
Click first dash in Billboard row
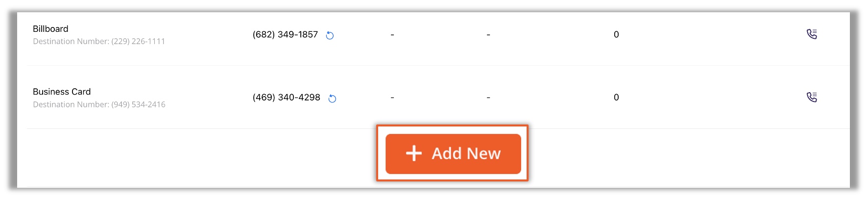pos(392,35)
